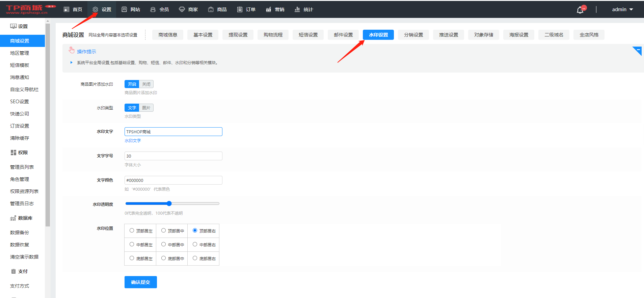Viewport: 644px width, 298px height.
Task: Open the 首页 home icon in navbar
Action: [x=66, y=9]
